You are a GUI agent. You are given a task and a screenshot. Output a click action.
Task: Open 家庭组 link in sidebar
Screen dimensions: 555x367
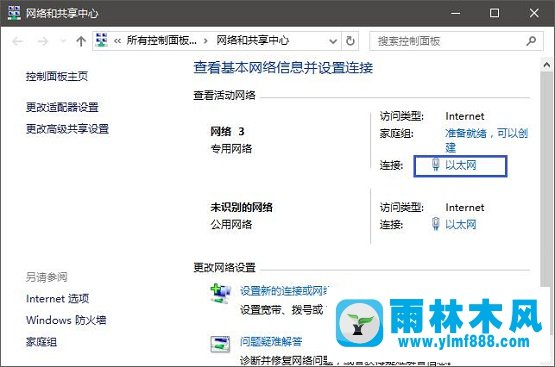pos(41,342)
